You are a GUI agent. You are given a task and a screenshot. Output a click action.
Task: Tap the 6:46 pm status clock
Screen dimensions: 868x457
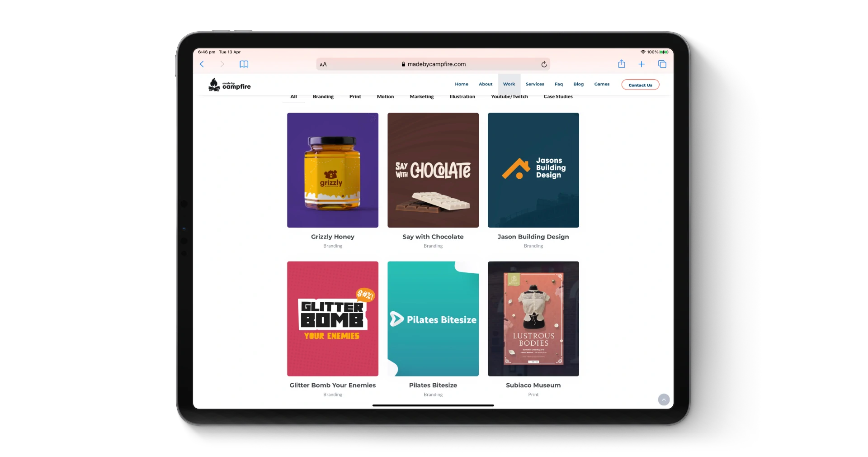[x=207, y=52]
